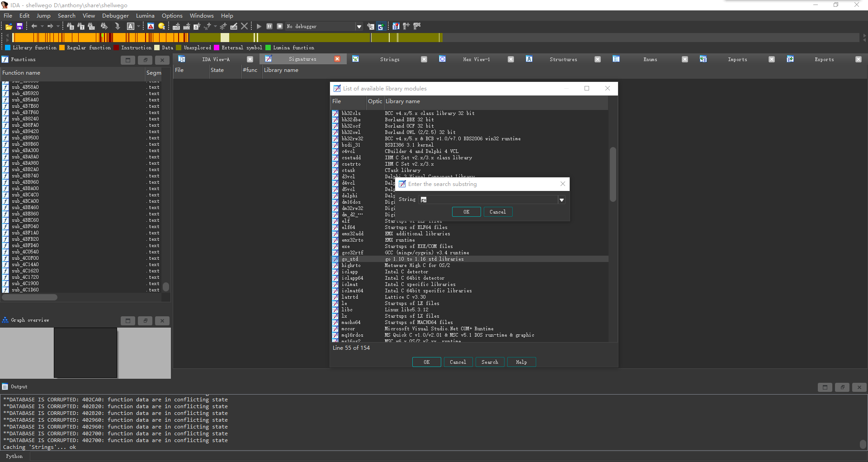Select the libc library row
868x462 pixels.
pos(470,310)
